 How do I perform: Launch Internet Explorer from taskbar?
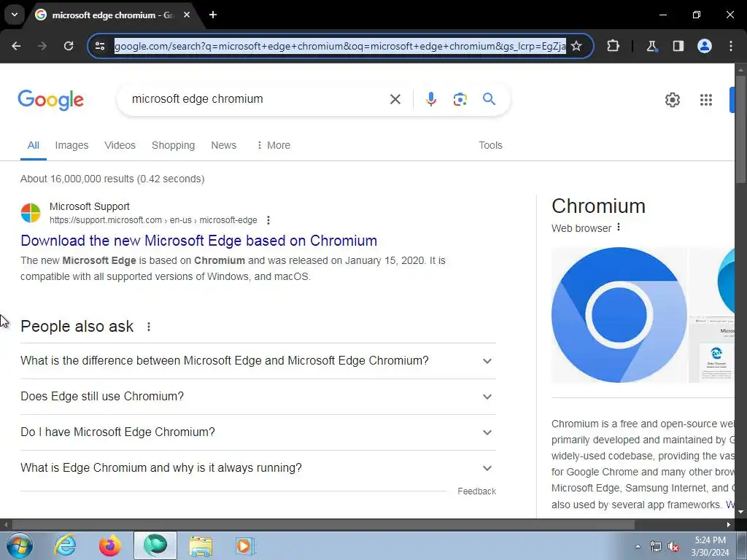pos(65,545)
